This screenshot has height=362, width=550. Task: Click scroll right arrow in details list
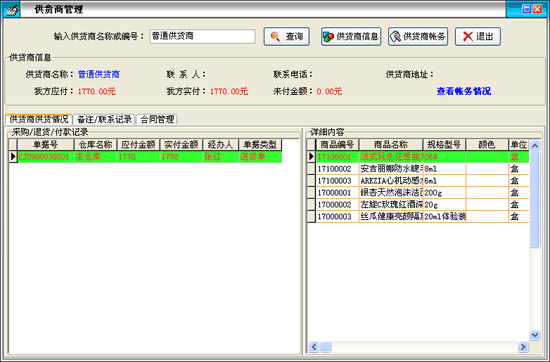click(523, 347)
